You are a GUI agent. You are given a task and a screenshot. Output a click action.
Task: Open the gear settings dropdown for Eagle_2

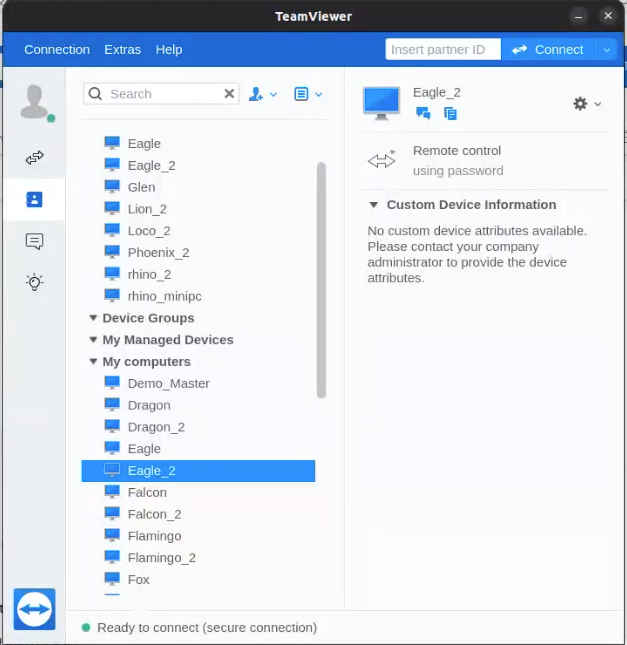[586, 104]
